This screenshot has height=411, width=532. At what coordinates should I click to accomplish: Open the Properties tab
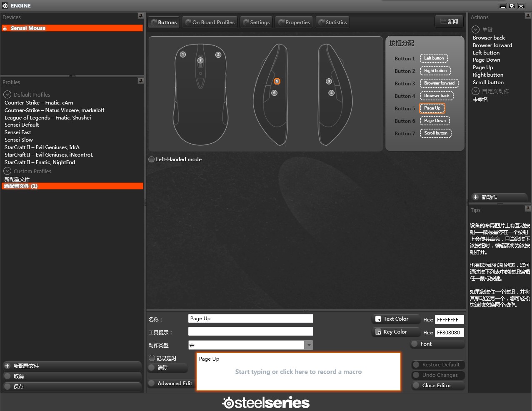click(x=294, y=22)
